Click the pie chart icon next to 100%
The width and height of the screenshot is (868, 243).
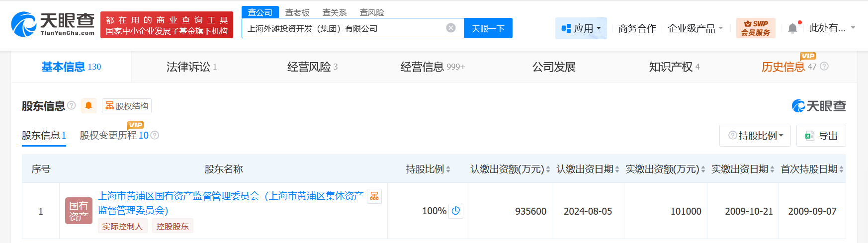[x=456, y=211]
